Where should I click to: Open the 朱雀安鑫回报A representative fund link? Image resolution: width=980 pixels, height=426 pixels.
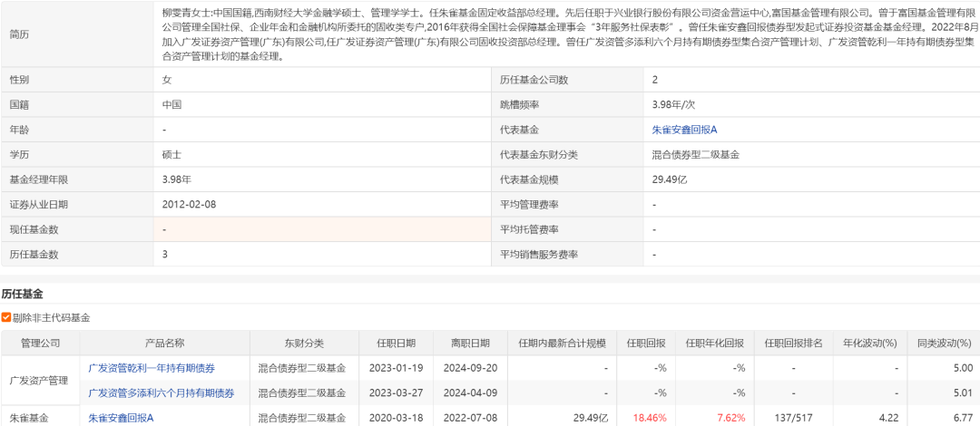684,130
